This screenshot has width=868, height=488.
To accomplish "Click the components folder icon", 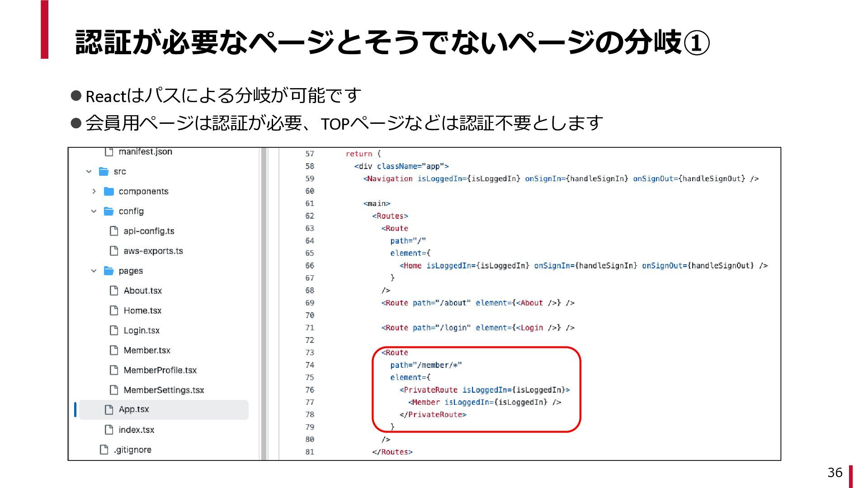I will pyautogui.click(x=109, y=192).
